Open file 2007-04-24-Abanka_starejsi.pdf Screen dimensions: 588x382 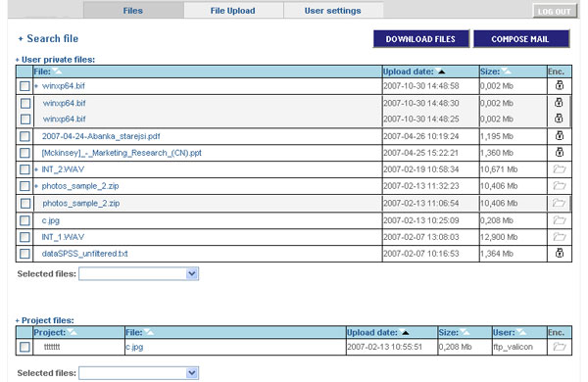[101, 136]
